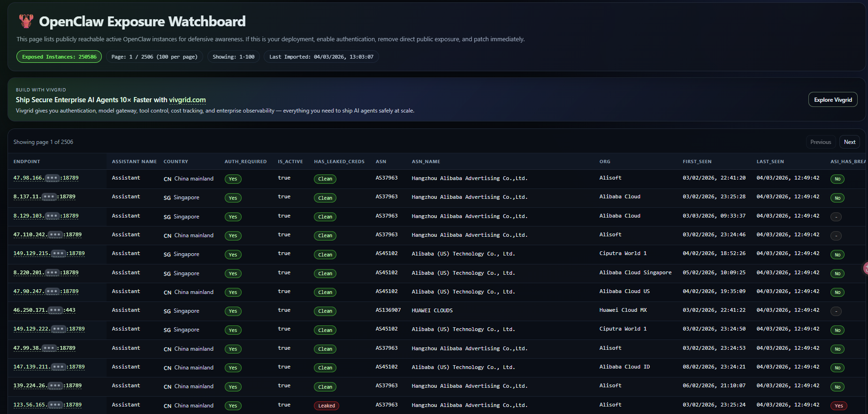Click the Clean badge in 47.98.166 row
Image resolution: width=868 pixels, height=414 pixels.
click(325, 179)
